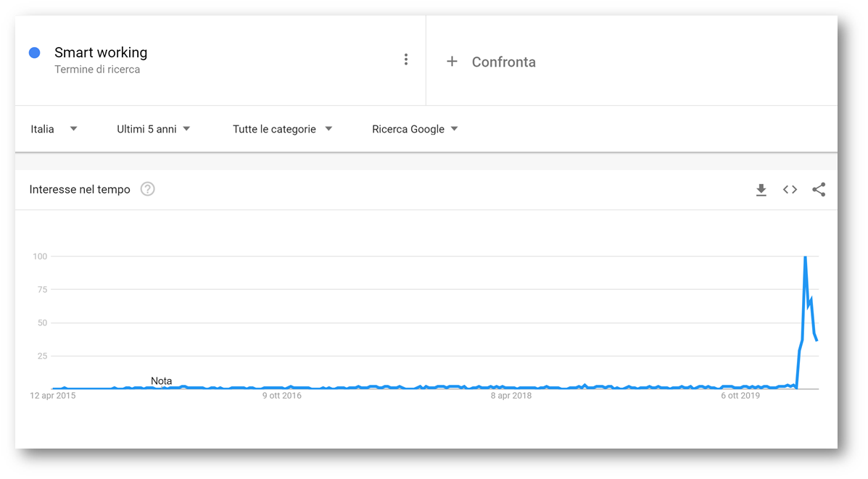Click the 6 ott 2019 axis label
Image resolution: width=868 pixels, height=479 pixels.
[x=740, y=396]
